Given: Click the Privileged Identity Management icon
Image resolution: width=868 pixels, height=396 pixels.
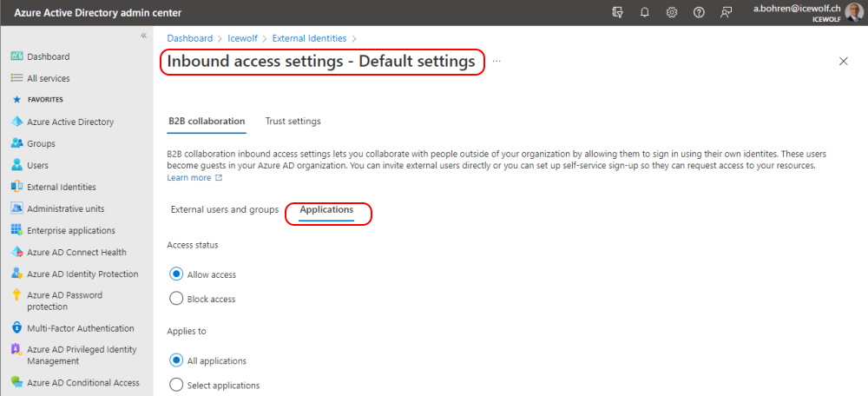Looking at the screenshot, I should click(x=16, y=349).
